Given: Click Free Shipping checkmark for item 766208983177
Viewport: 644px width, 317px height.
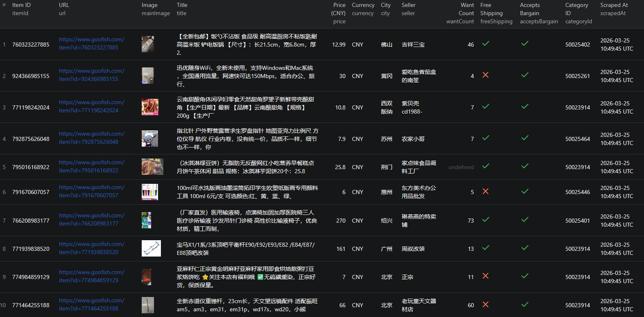Looking at the screenshot, I should [x=486, y=219].
